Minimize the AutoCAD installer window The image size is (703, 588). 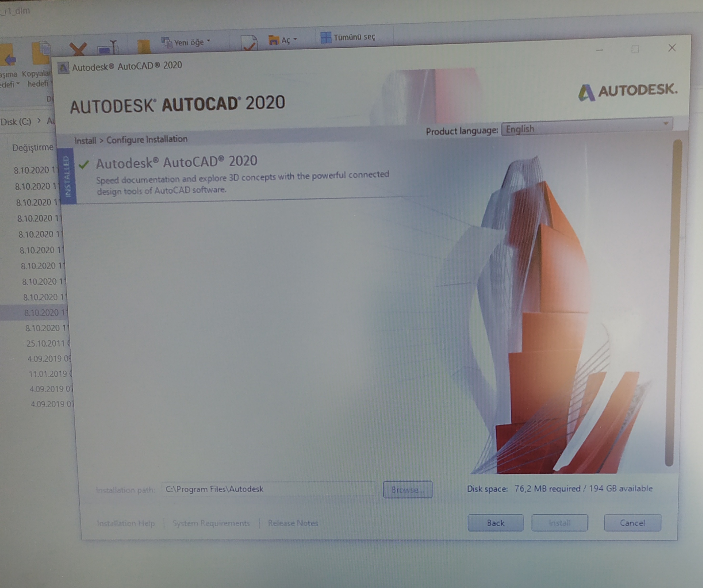(600, 50)
